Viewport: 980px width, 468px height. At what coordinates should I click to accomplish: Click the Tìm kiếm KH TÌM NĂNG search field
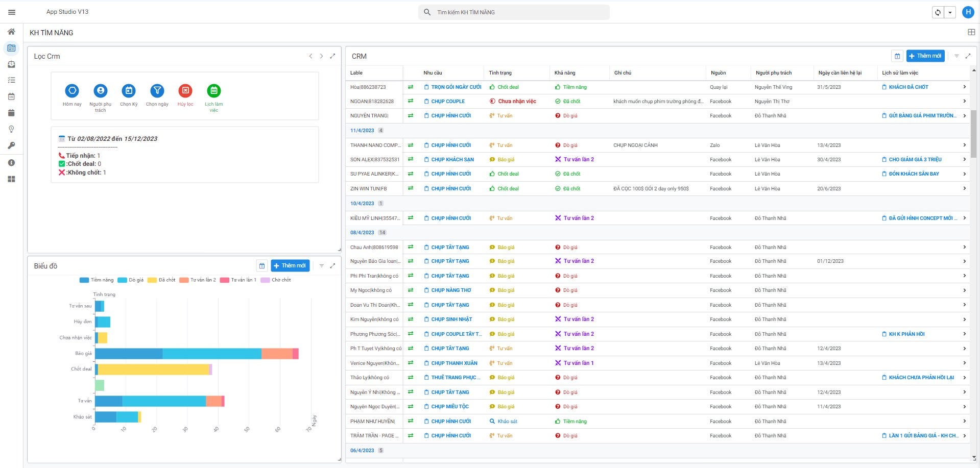point(514,12)
